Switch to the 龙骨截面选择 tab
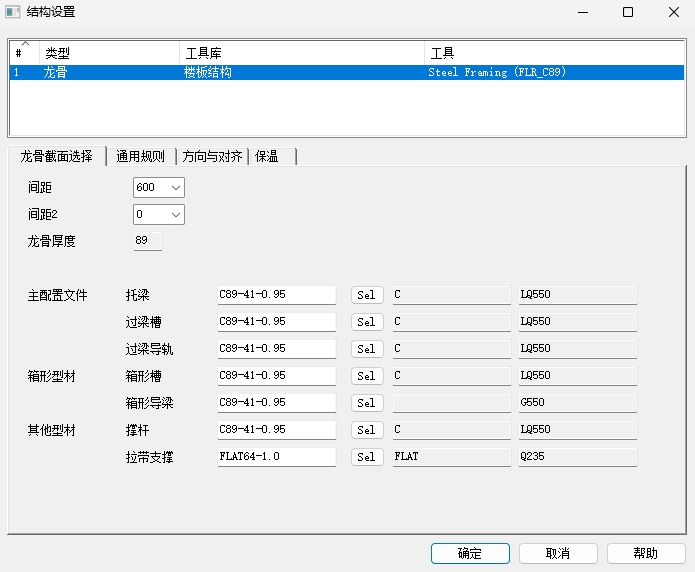Screen dimensions: 695x572 (x=56, y=156)
